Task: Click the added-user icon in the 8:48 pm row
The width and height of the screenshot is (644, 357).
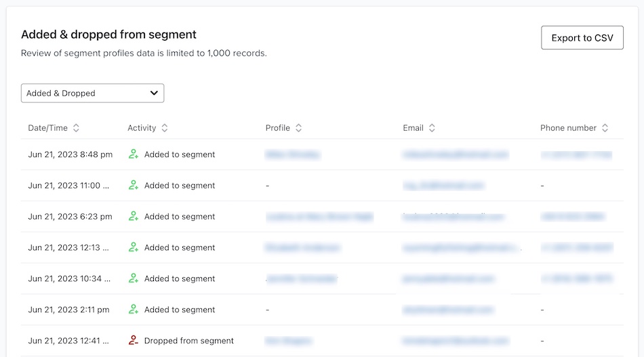Action: [x=134, y=154]
